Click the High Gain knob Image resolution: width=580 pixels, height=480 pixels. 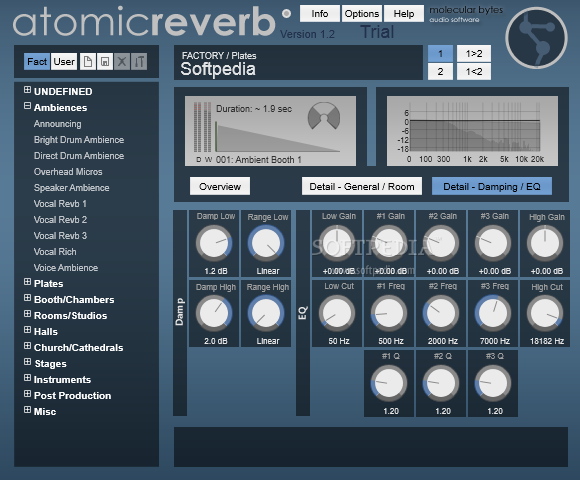[x=545, y=243]
